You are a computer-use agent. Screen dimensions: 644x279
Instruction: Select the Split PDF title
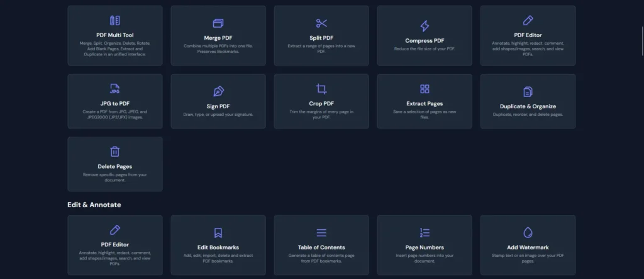[x=321, y=38]
